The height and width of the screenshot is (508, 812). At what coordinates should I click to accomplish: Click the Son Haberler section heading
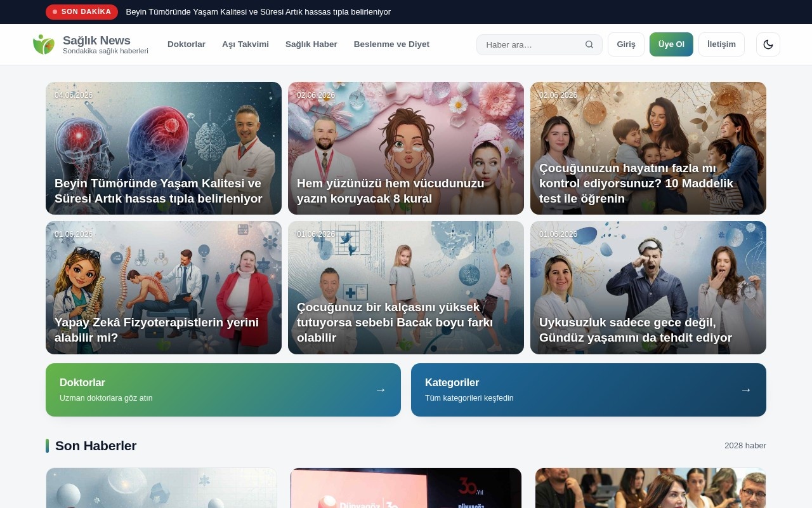click(x=96, y=446)
